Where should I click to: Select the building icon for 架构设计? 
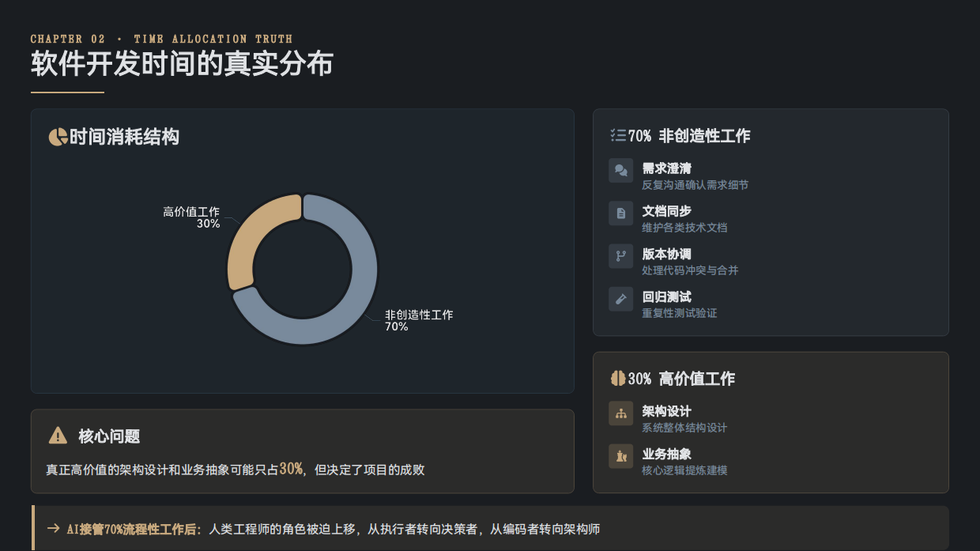coord(621,413)
